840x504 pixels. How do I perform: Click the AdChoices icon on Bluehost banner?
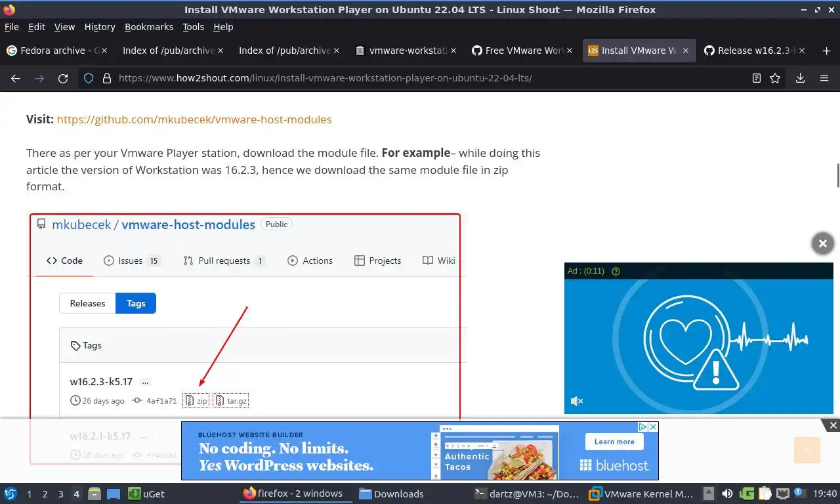click(644, 427)
